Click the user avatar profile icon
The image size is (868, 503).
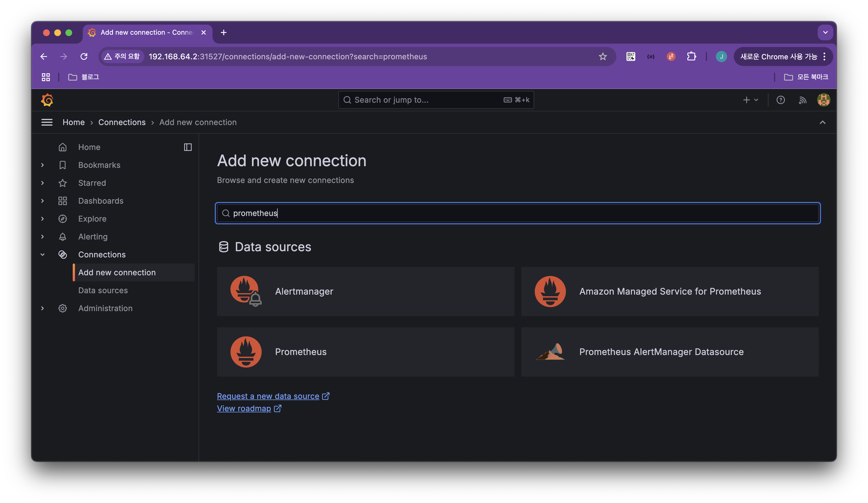click(x=824, y=100)
